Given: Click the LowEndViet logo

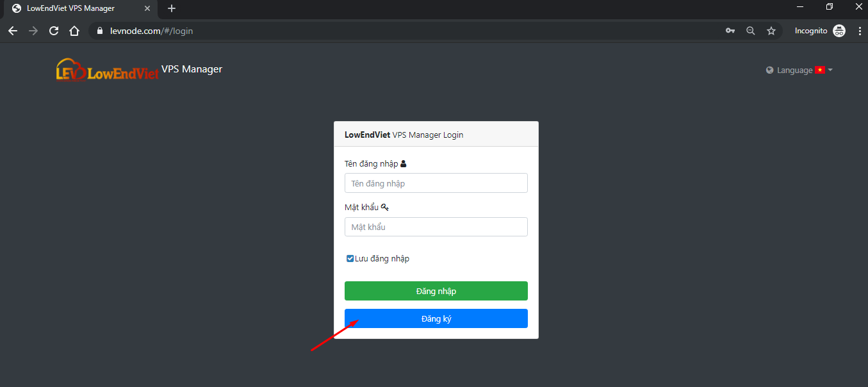Looking at the screenshot, I should pos(107,70).
